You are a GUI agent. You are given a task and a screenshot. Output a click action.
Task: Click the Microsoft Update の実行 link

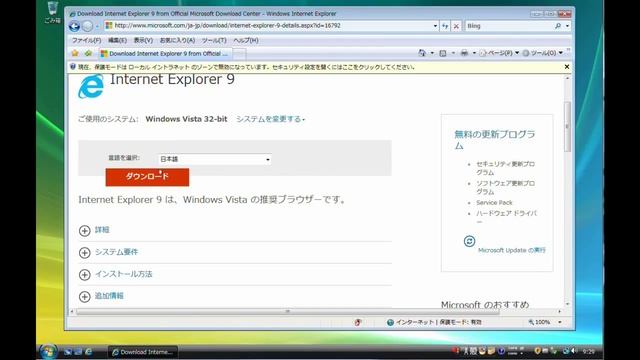click(512, 250)
